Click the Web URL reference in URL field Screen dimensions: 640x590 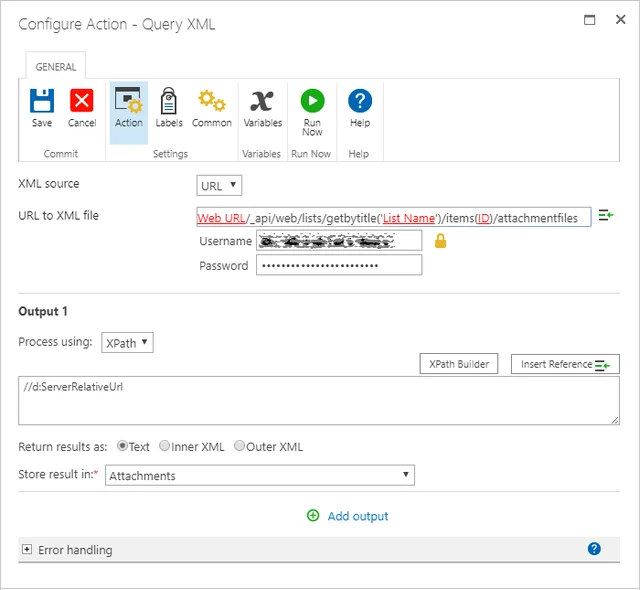[x=221, y=218]
